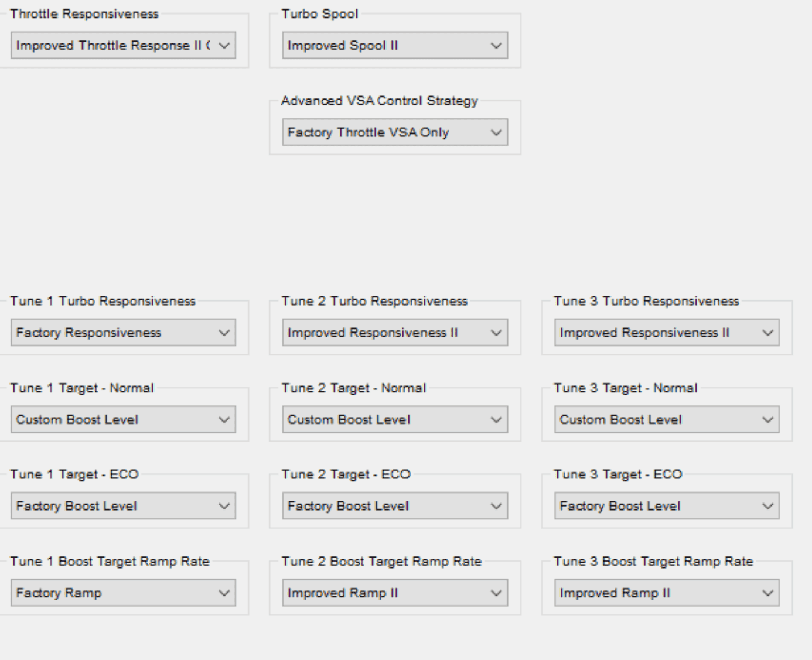812x660 pixels.
Task: Open the Throttle Responsiveness dropdown
Action: (x=123, y=46)
